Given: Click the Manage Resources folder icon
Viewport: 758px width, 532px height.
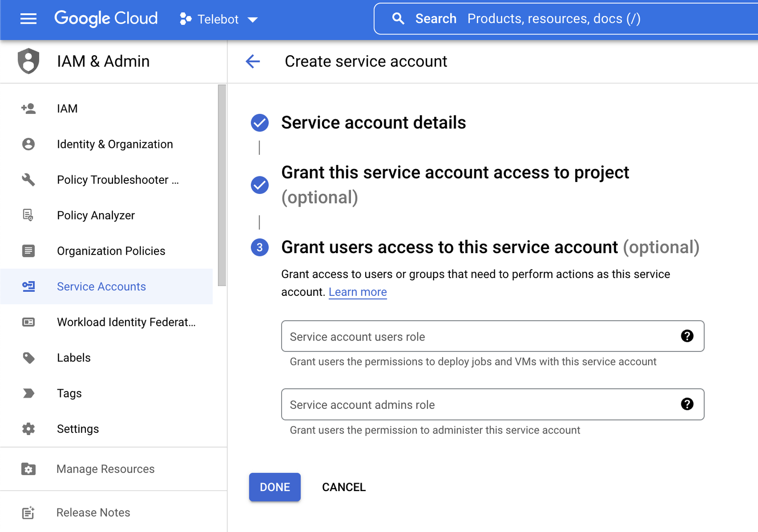Looking at the screenshot, I should click(x=28, y=469).
